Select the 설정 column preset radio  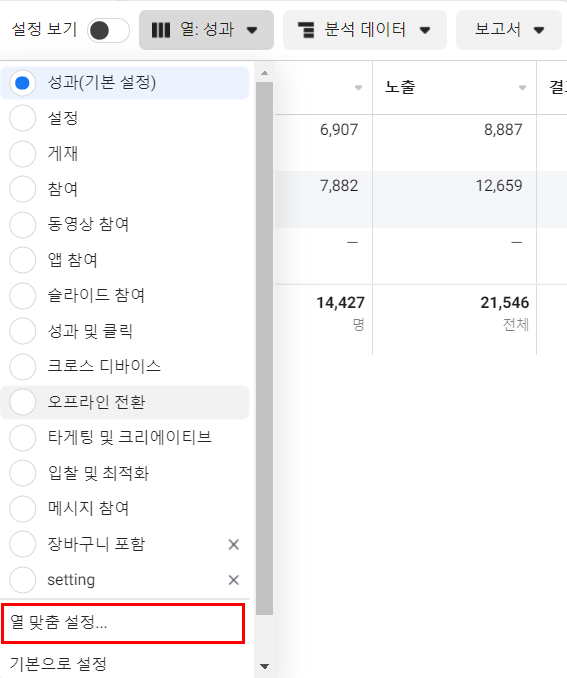22,118
